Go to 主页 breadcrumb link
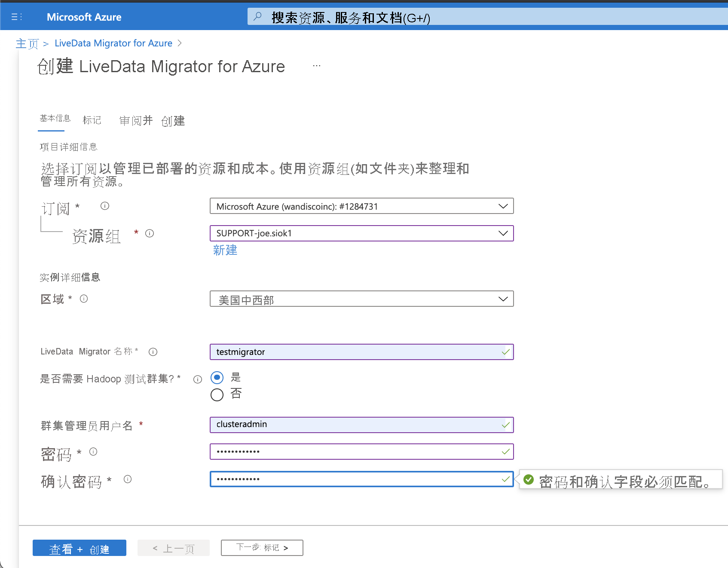 pyautogui.click(x=27, y=43)
